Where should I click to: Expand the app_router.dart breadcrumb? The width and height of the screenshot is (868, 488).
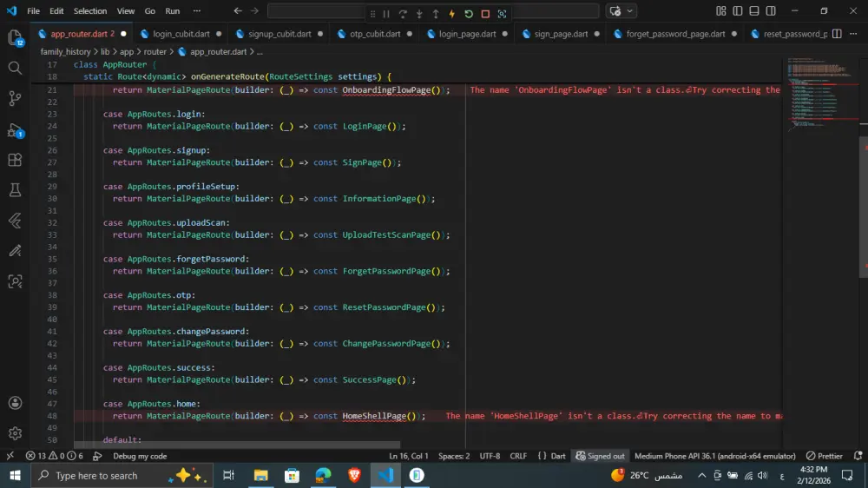(218, 51)
